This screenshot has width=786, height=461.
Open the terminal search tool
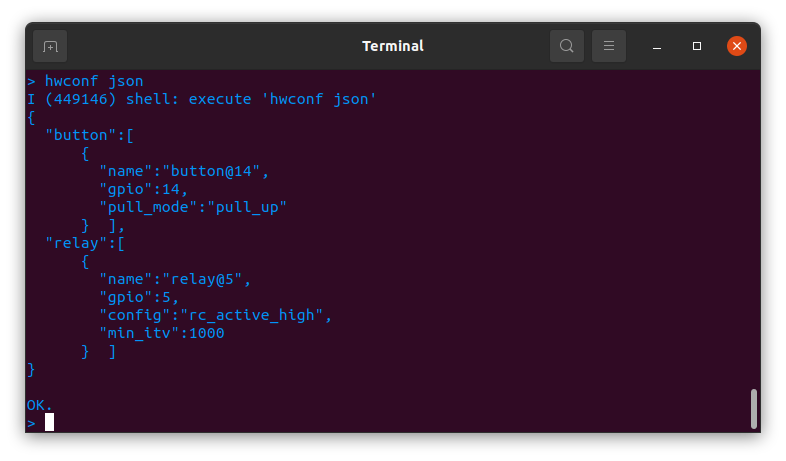(x=566, y=46)
